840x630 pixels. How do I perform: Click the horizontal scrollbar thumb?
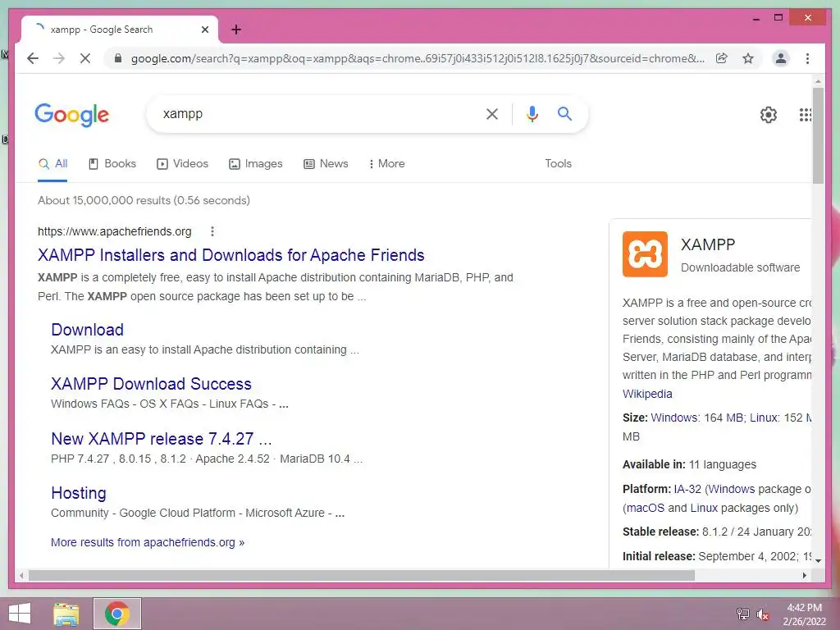[x=362, y=575]
